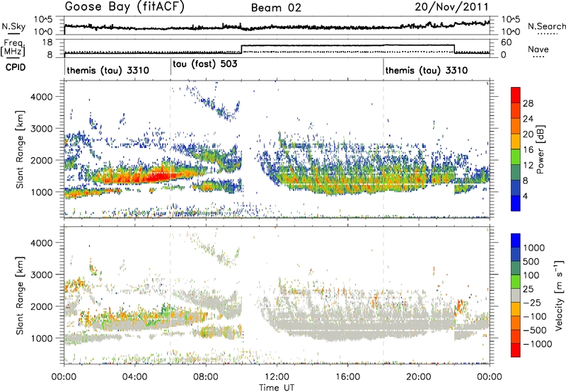The width and height of the screenshot is (566, 392).
Task: Click the left '10^5' noise axis tick
Action: coord(43,20)
